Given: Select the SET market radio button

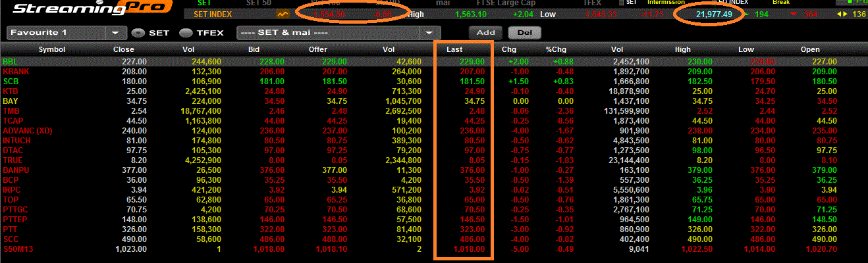Looking at the screenshot, I should click(x=137, y=32).
